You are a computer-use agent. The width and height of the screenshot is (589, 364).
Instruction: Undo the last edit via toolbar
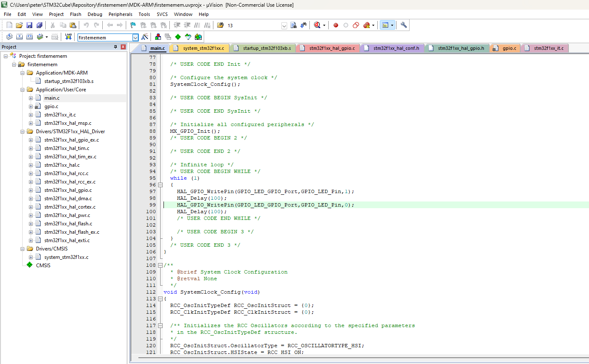point(86,25)
